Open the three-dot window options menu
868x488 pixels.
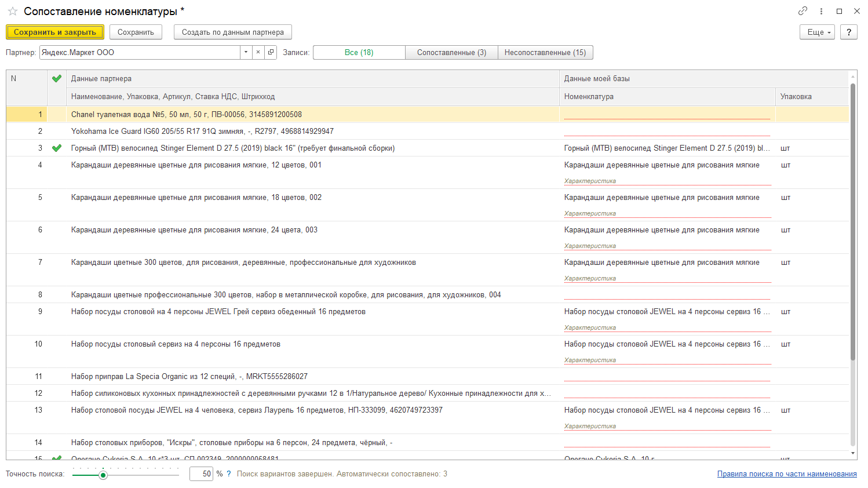pos(821,11)
